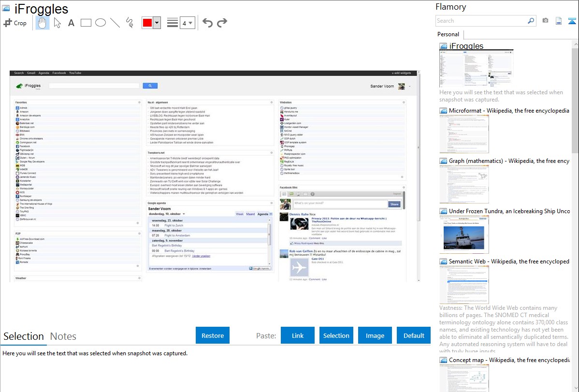Click the Paste Selection button
Image resolution: width=579 pixels, height=392 pixels.
coord(336,335)
